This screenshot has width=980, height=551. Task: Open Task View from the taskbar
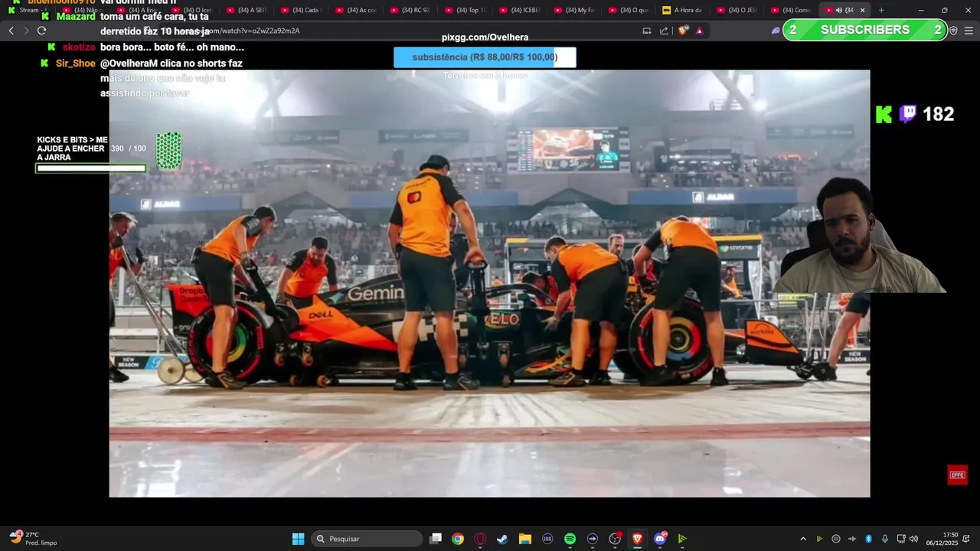tap(436, 539)
